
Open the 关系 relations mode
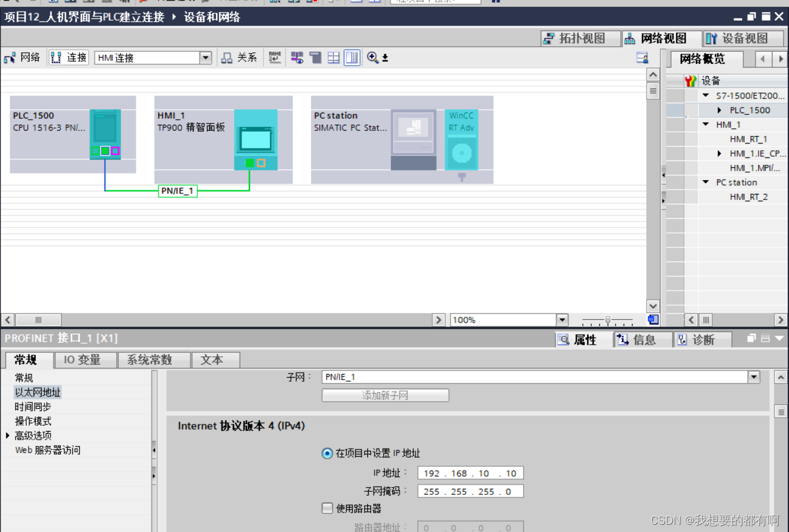(x=239, y=58)
